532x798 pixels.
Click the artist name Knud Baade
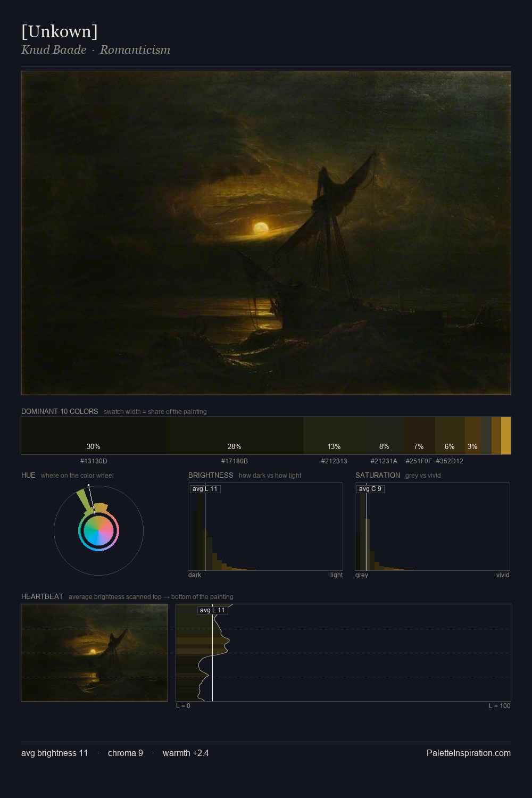pyautogui.click(x=54, y=50)
